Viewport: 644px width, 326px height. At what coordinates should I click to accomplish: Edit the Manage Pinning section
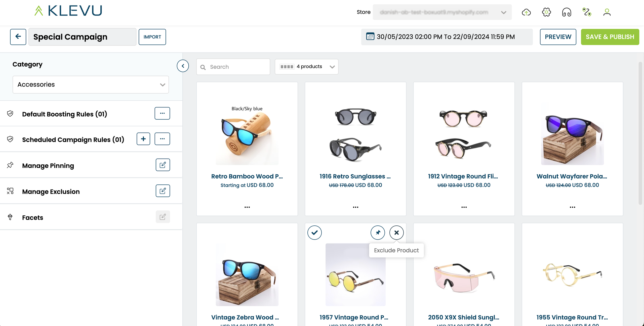click(x=163, y=165)
